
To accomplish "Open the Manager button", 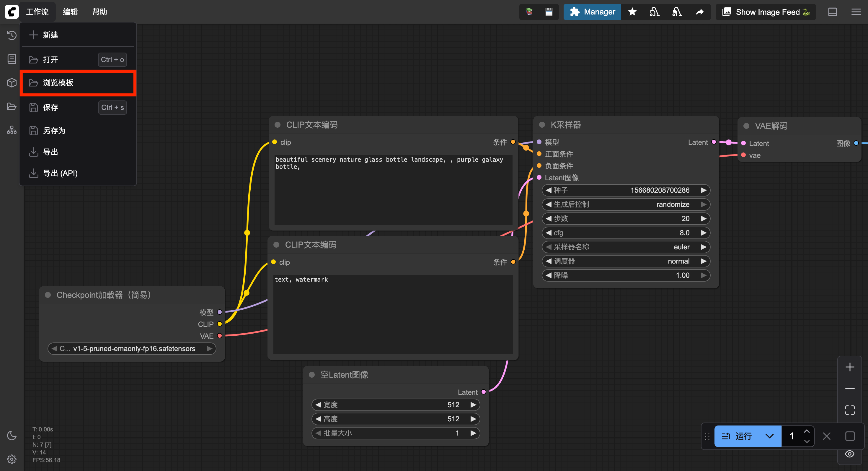I will 592,12.
